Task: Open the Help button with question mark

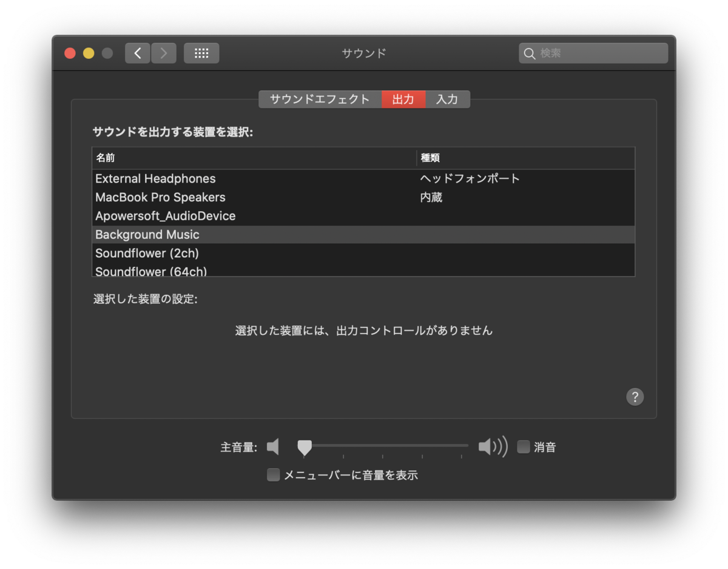Action: click(x=635, y=397)
